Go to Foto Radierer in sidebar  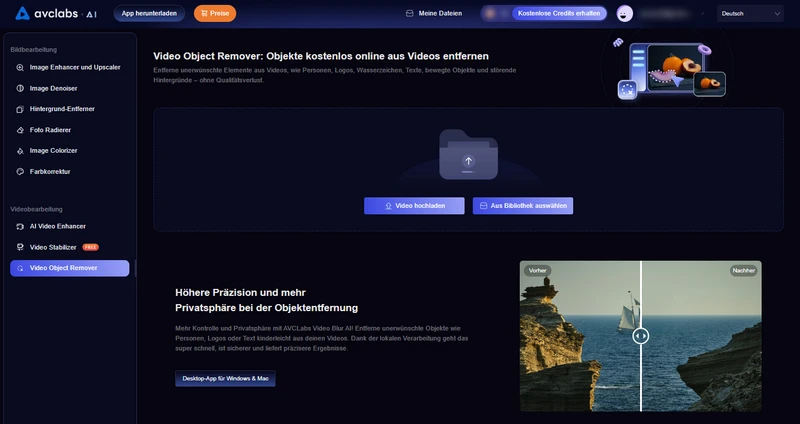[x=70, y=130]
